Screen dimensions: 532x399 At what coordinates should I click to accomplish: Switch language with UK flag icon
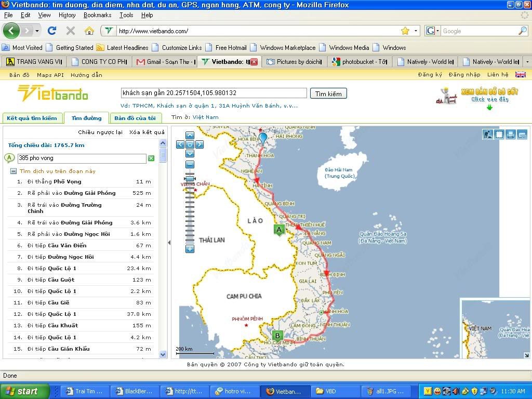pos(520,75)
